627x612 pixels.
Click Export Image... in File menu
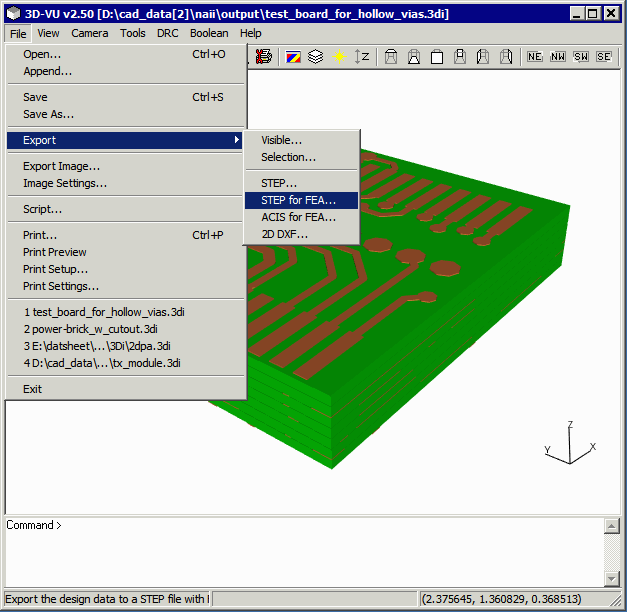61,166
